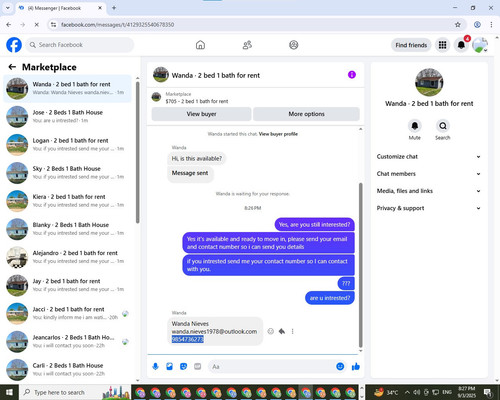Screen dimensions: 500x400
Task: Open Chrome three-dot menu
Action: [491, 25]
